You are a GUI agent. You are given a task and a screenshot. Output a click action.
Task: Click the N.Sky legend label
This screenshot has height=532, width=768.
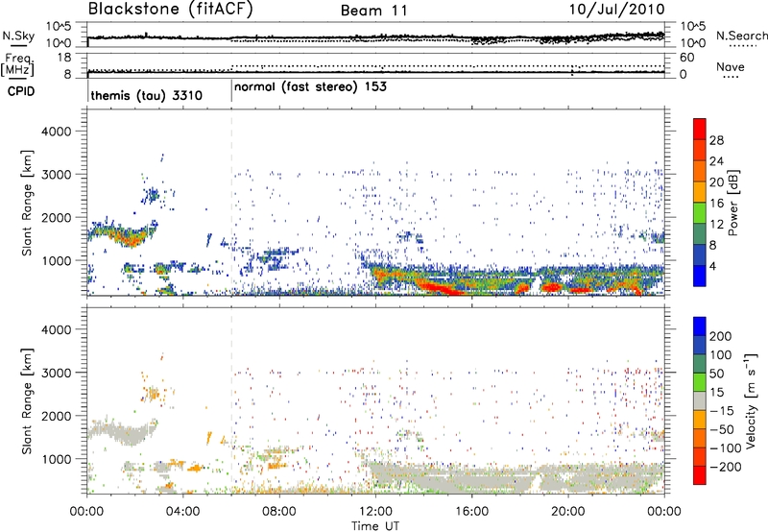tap(18, 36)
